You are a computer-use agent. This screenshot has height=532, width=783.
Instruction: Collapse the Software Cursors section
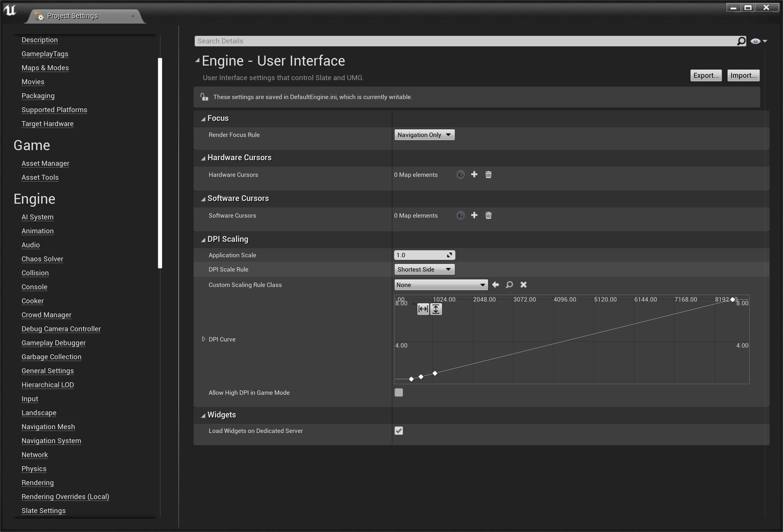(x=203, y=199)
